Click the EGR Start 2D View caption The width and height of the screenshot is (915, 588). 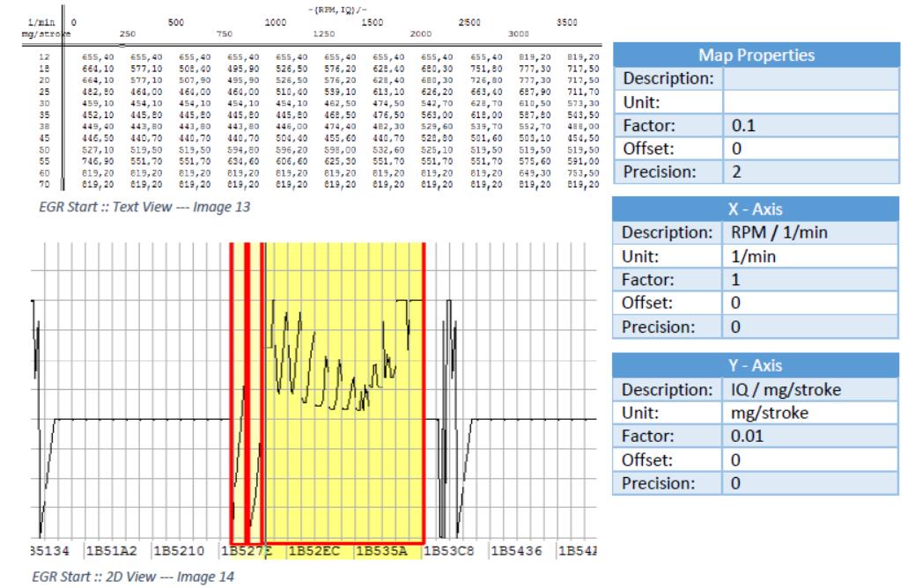click(x=133, y=577)
